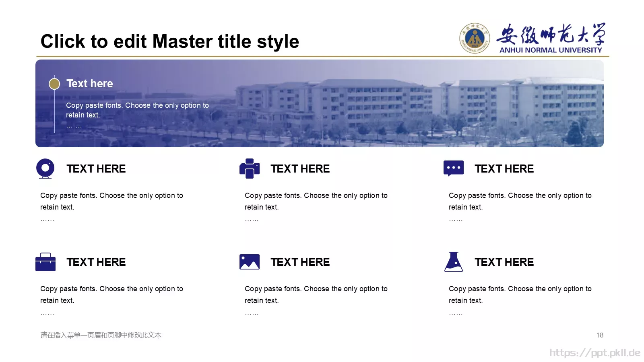Viewport: 644px width, 362px height.
Task: Click the banner paragraph about copy paste fonts
Action: pyautogui.click(x=138, y=115)
